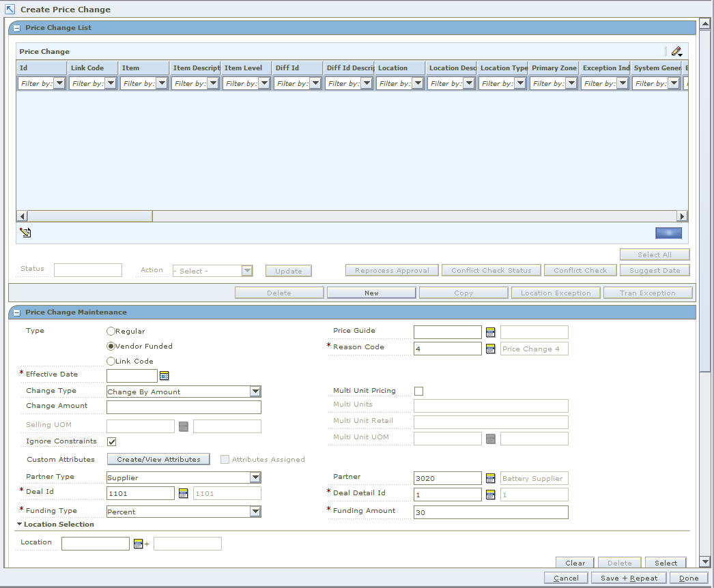
Task: Sort by the System Gener column header
Action: [656, 68]
